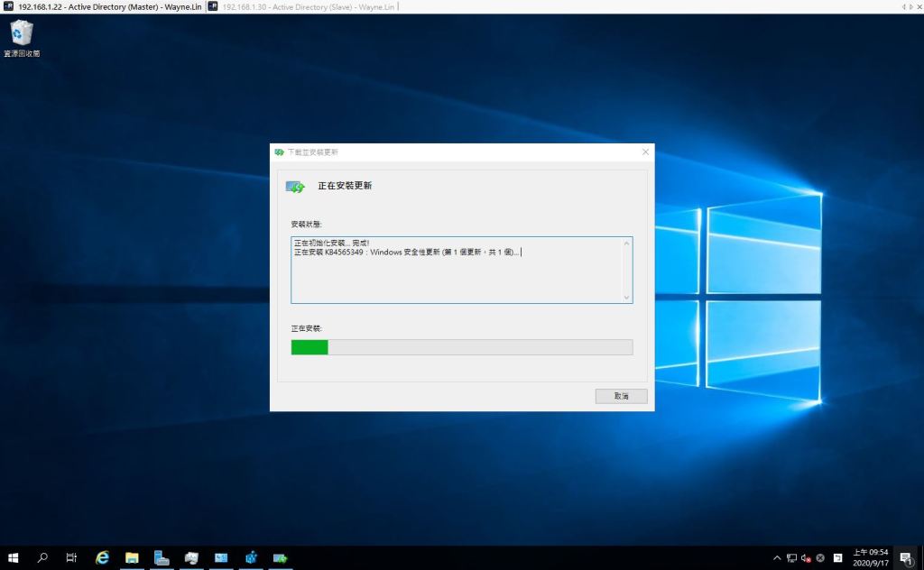Click the muted volume tray icon

(806, 558)
